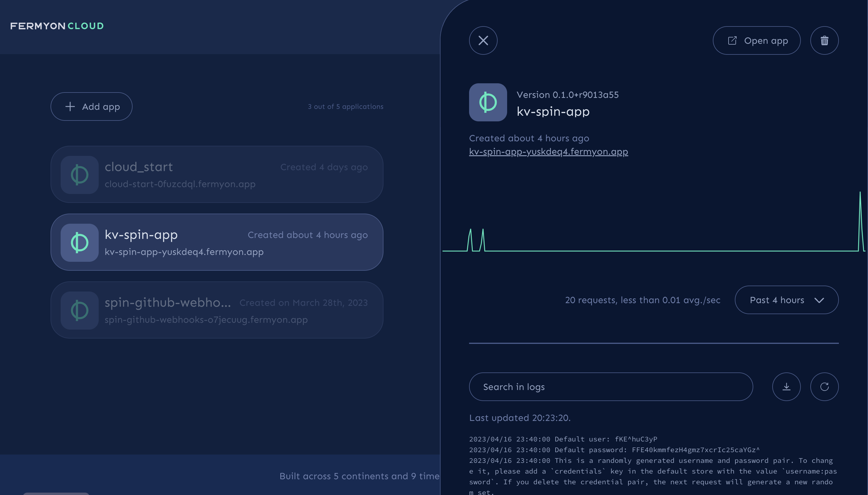This screenshot has width=868, height=495.
Task: Click the chevron arrow in time range dropdown
Action: point(819,300)
